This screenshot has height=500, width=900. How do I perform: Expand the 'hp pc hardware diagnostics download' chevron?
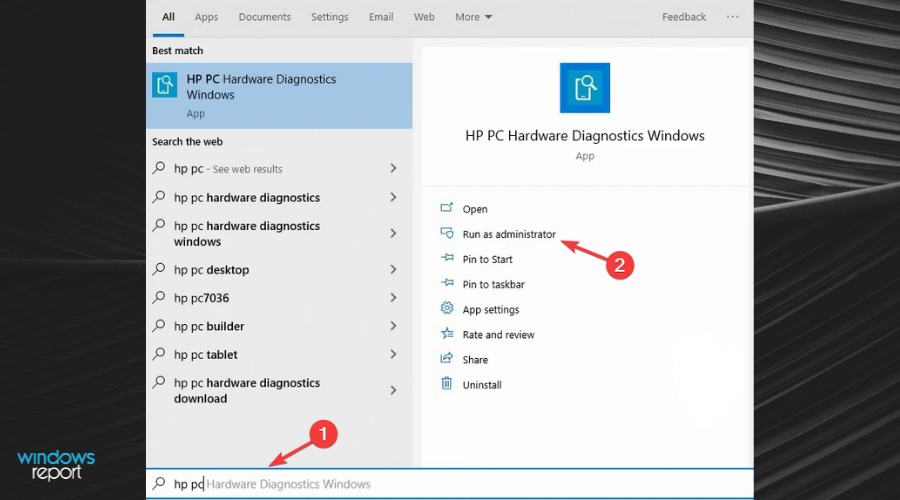point(393,390)
